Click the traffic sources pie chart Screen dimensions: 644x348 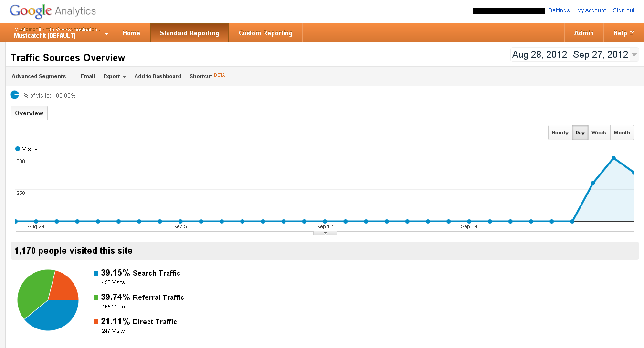pyautogui.click(x=48, y=300)
